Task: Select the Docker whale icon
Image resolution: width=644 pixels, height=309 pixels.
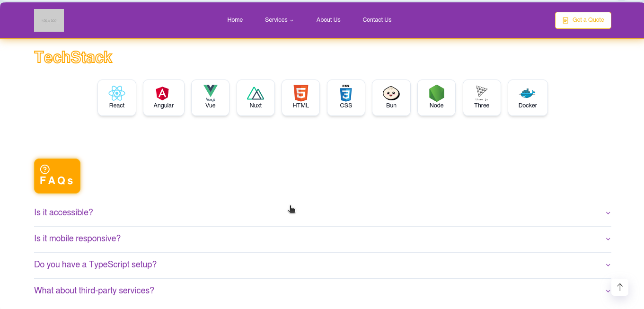Action: pyautogui.click(x=528, y=93)
